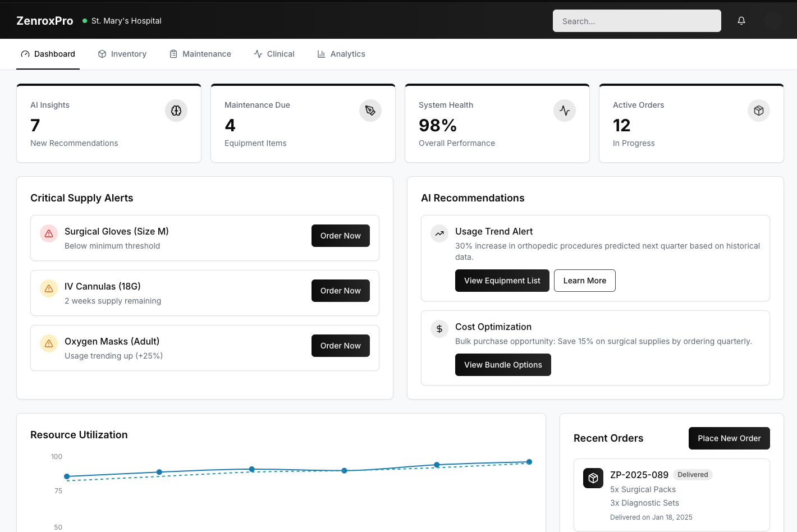Click the Maintenance Due pen icon

(x=370, y=111)
